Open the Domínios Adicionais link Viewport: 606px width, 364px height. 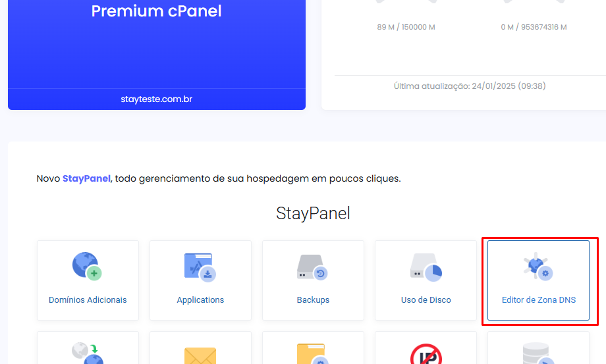(88, 300)
